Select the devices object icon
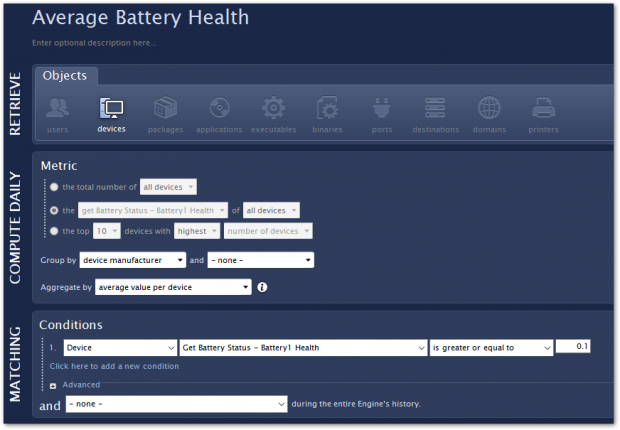This screenshot has width=620, height=430. tap(111, 108)
